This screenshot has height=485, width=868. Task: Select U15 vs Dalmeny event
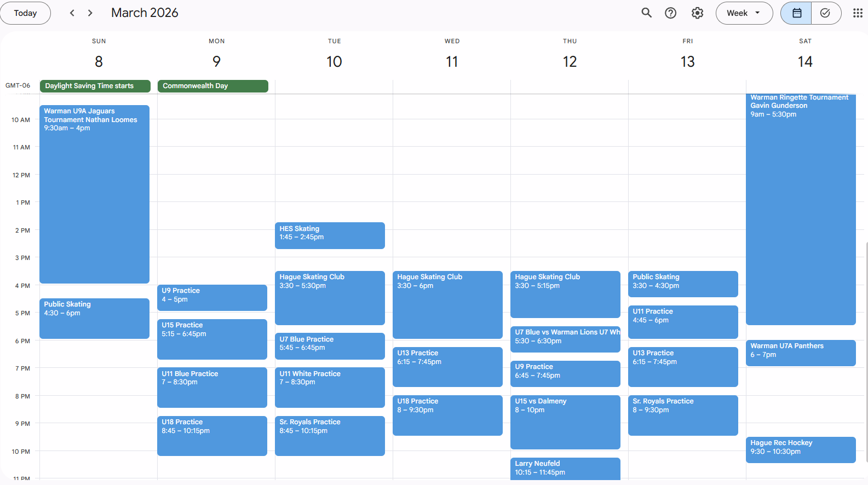(x=565, y=422)
